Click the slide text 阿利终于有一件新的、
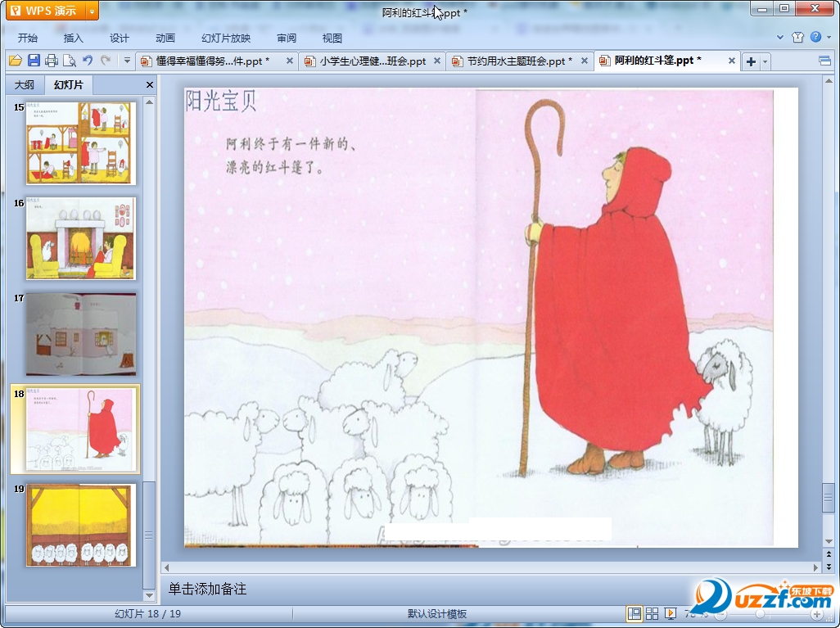Screen dimensions: 840x628 click(x=291, y=143)
